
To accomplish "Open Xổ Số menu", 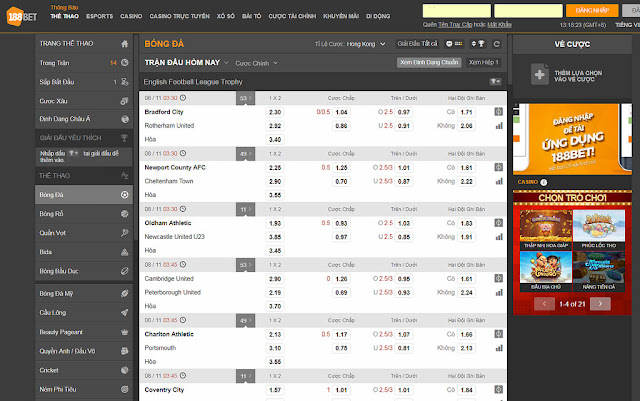I will 226,16.
